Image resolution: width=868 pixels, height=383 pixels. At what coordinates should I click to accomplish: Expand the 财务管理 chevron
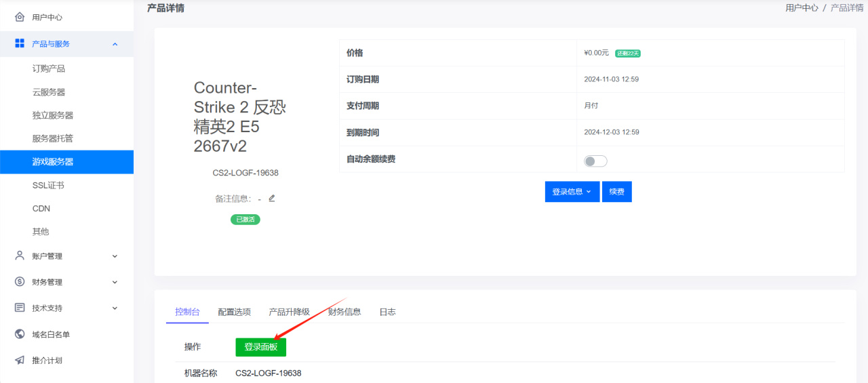[115, 282]
